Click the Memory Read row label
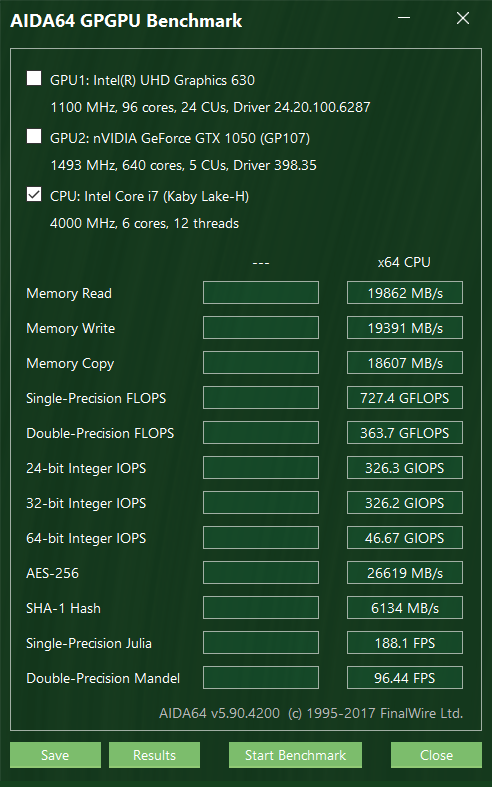Viewport: 492px width, 787px height. tap(69, 293)
